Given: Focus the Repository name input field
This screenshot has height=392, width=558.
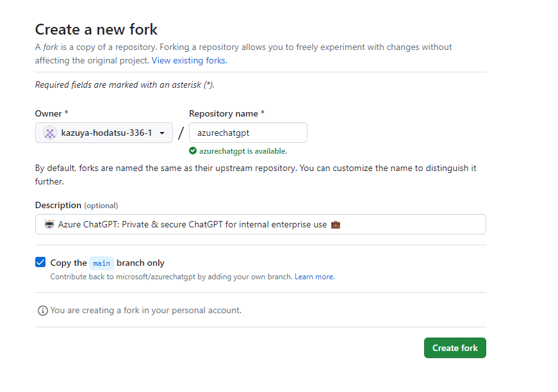Looking at the screenshot, I should 248,133.
